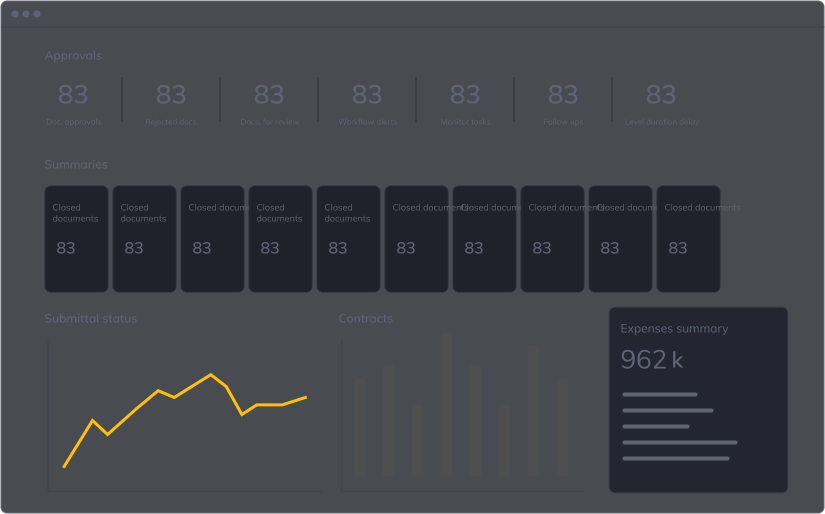Click the Submittal status heading

91,319
